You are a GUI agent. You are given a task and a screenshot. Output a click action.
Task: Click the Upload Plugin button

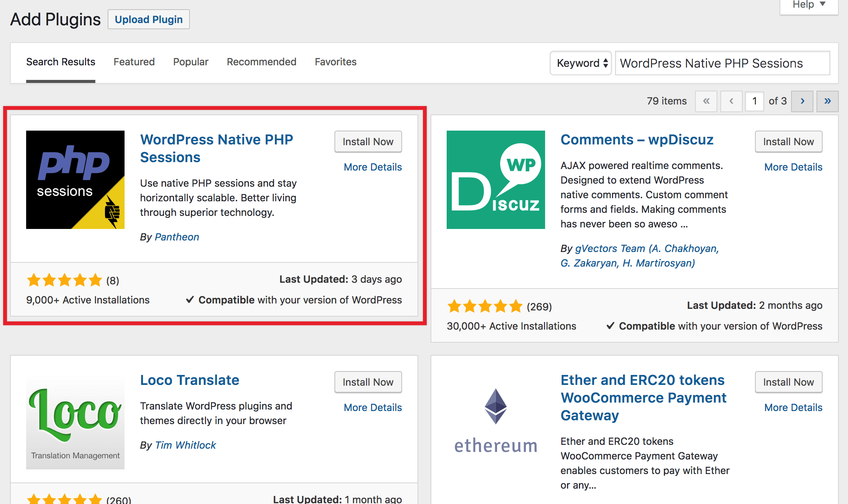(x=148, y=19)
